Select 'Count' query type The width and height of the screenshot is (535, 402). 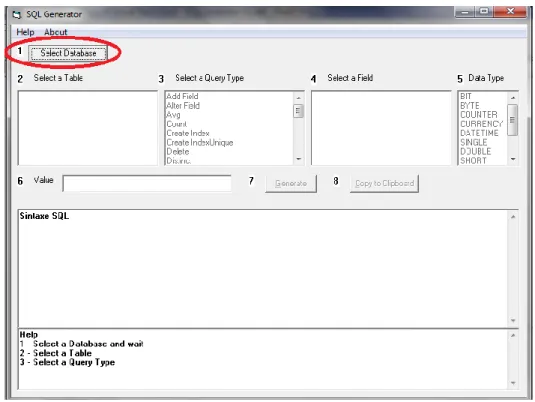pos(176,124)
